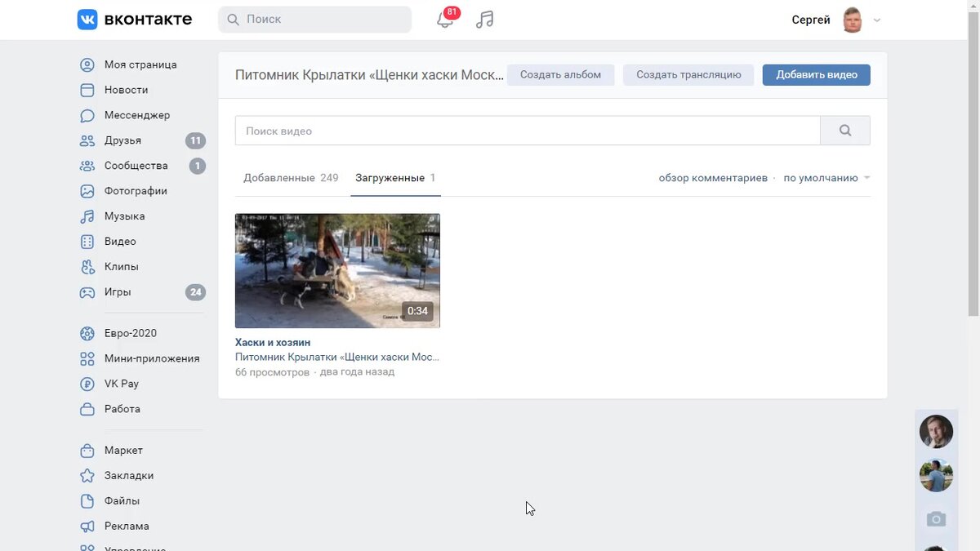The image size is (980, 551).
Task: Click the 1 badge next to Сообщества
Action: (197, 166)
